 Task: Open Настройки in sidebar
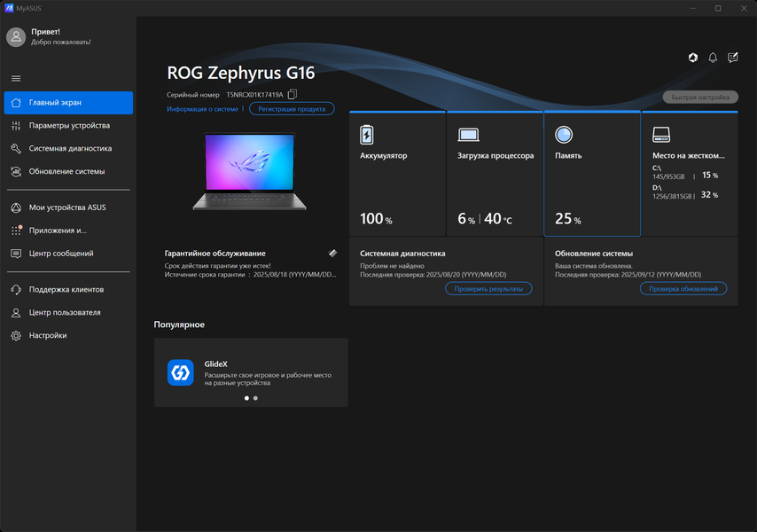point(68,335)
